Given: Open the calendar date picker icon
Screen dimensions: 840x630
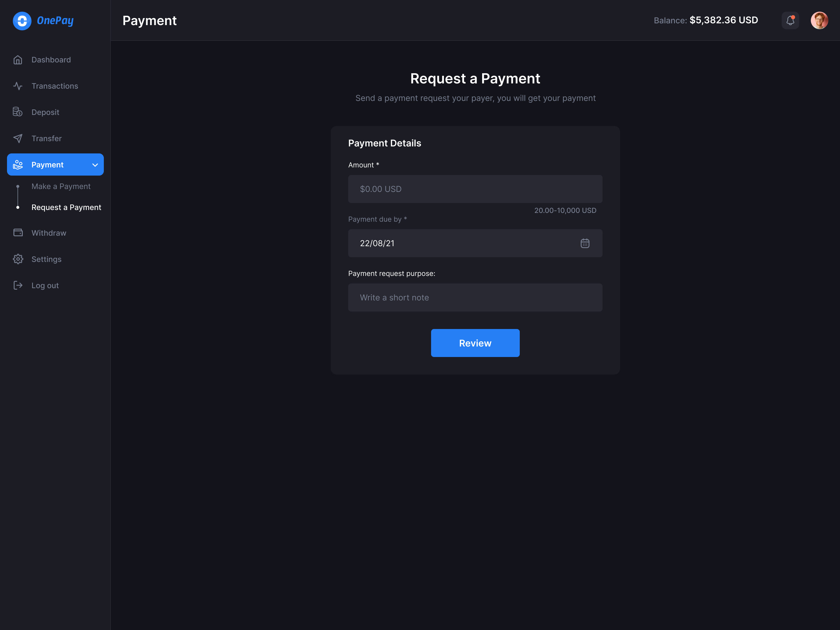Looking at the screenshot, I should (x=585, y=243).
